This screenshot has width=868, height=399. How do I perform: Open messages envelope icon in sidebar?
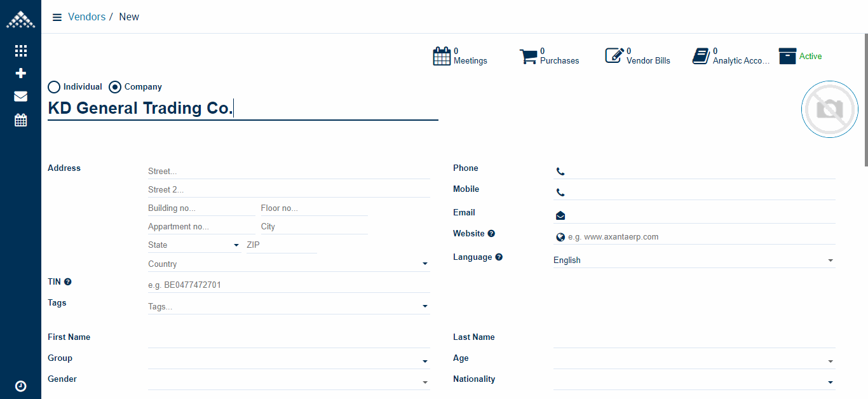(x=21, y=97)
